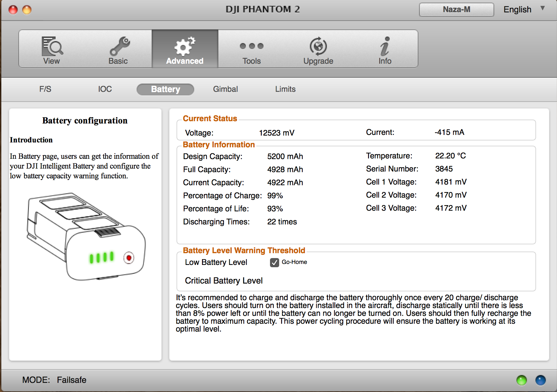Screen dimensions: 557x392
Task: Click the 4922 mAh current capacity value
Action: coord(285,183)
